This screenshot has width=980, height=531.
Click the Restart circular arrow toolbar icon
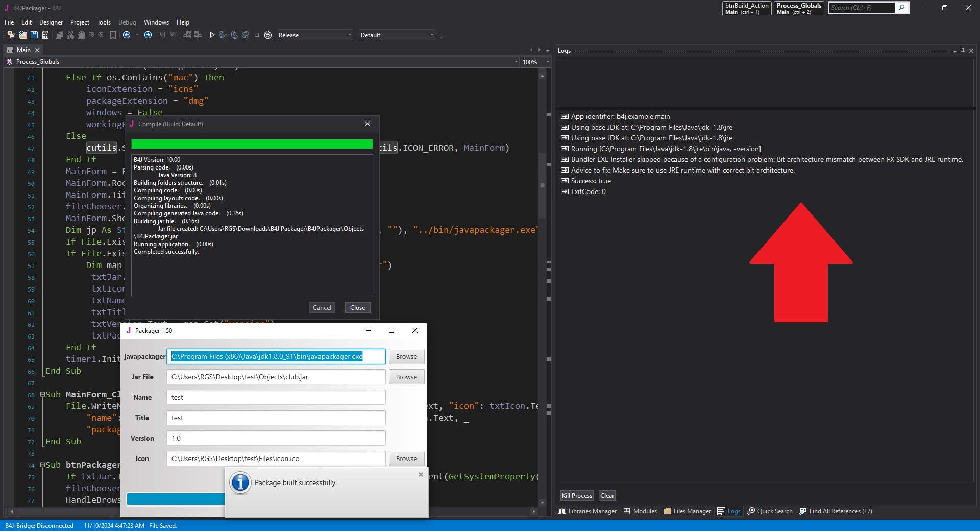pyautogui.click(x=268, y=35)
